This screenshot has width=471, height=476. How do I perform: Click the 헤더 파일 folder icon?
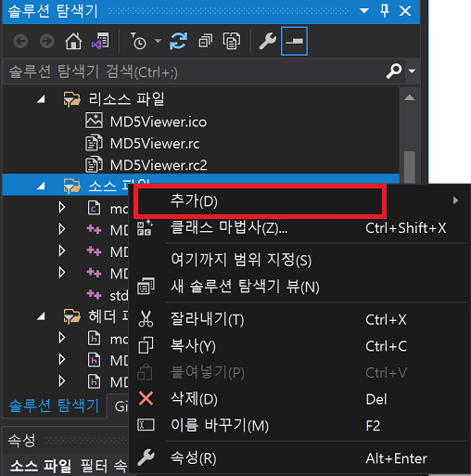[x=71, y=315]
